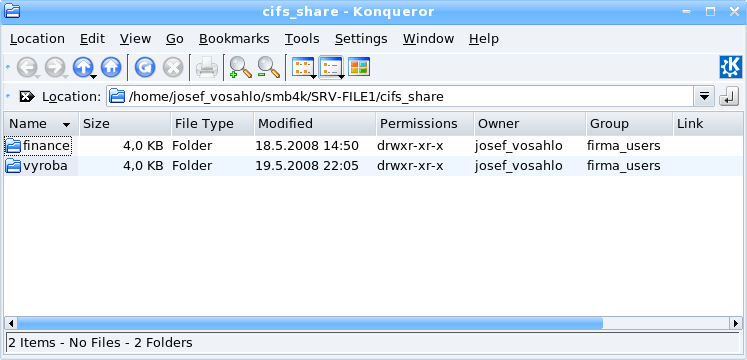
Task: Click into the Location path field
Action: pos(400,97)
